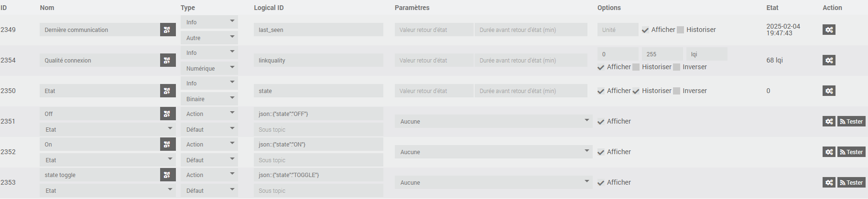Expand Aucune dropdown for state toggle command
This screenshot has width=868, height=199.
pos(493,182)
